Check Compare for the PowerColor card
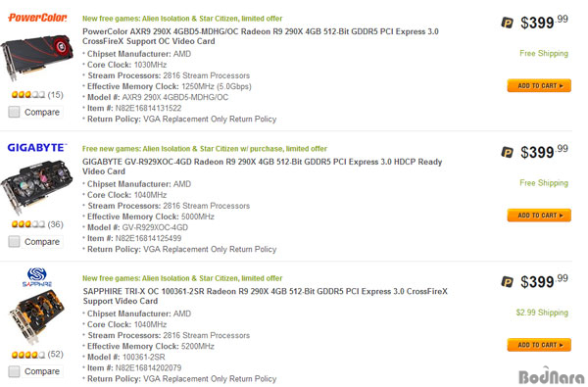This screenshot has width=588, height=387. pyautogui.click(x=15, y=112)
